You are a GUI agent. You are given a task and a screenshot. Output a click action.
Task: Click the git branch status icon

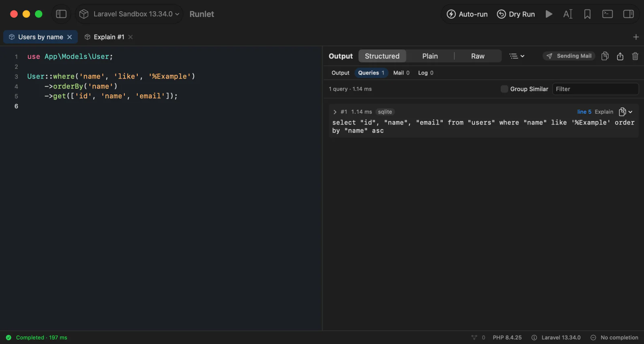pyautogui.click(x=474, y=338)
